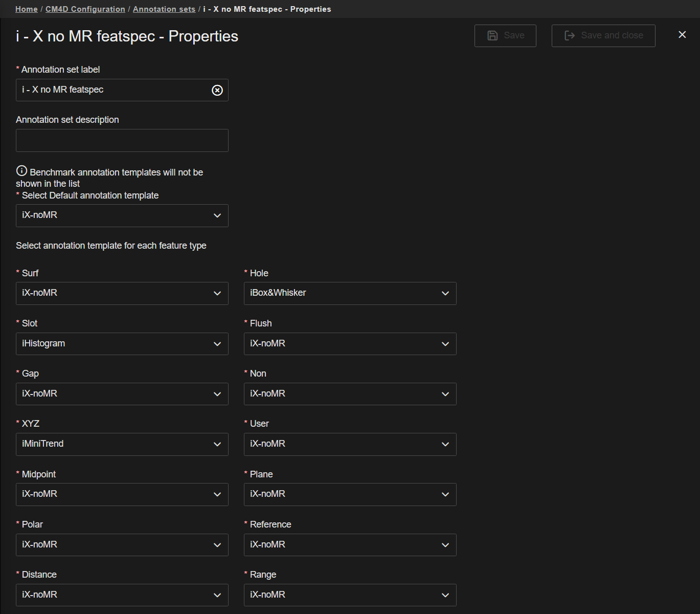
Task: Open the Reference template dropdown
Action: point(350,545)
